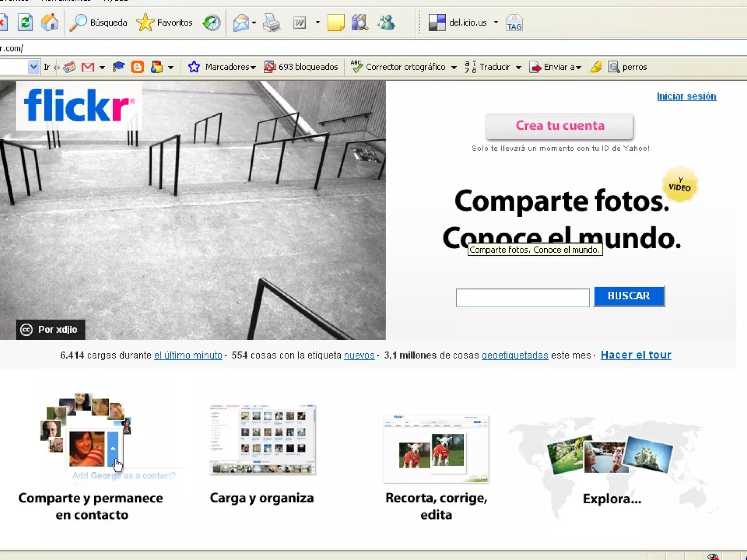747x560 pixels.
Task: Open the Favoritos toolbar item
Action: 165,23
